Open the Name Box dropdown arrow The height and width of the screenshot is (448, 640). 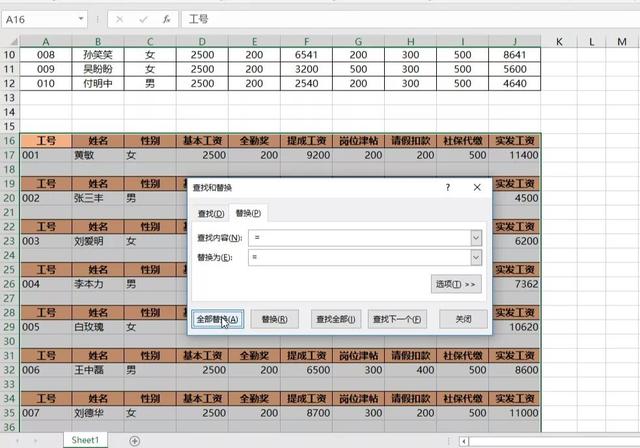[79, 19]
